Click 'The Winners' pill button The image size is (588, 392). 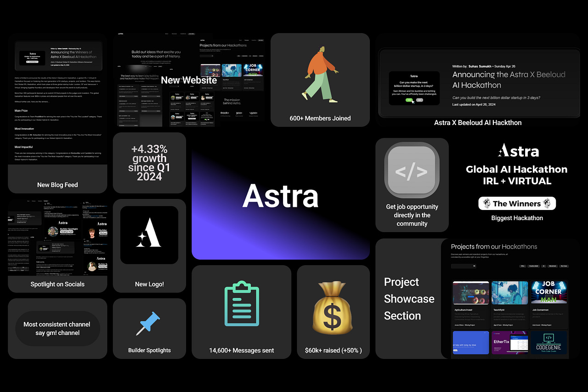click(x=517, y=203)
